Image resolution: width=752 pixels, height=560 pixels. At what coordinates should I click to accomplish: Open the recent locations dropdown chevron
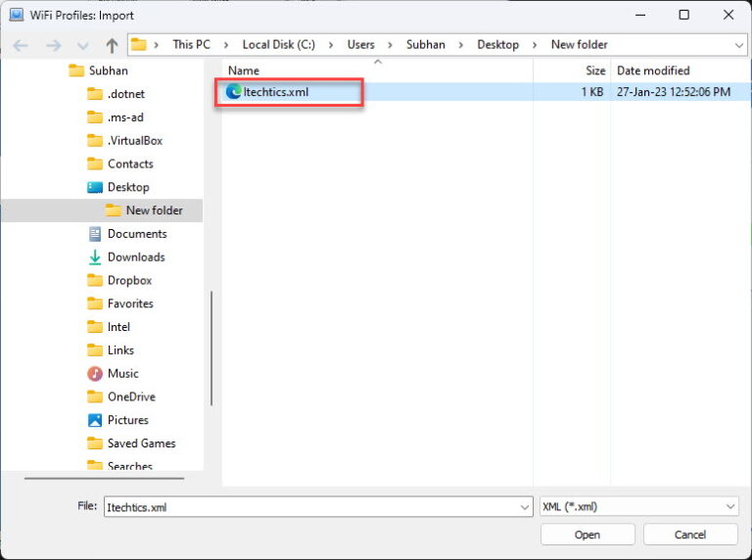click(x=83, y=46)
